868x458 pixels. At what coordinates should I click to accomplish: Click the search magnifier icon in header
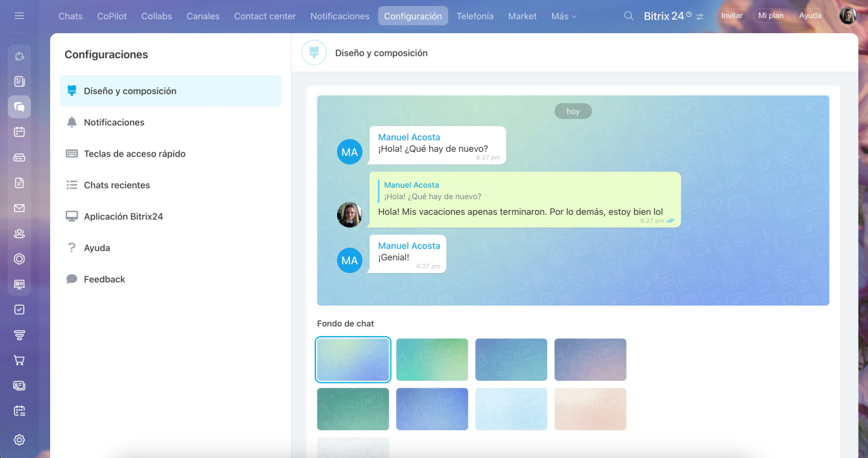tap(629, 16)
